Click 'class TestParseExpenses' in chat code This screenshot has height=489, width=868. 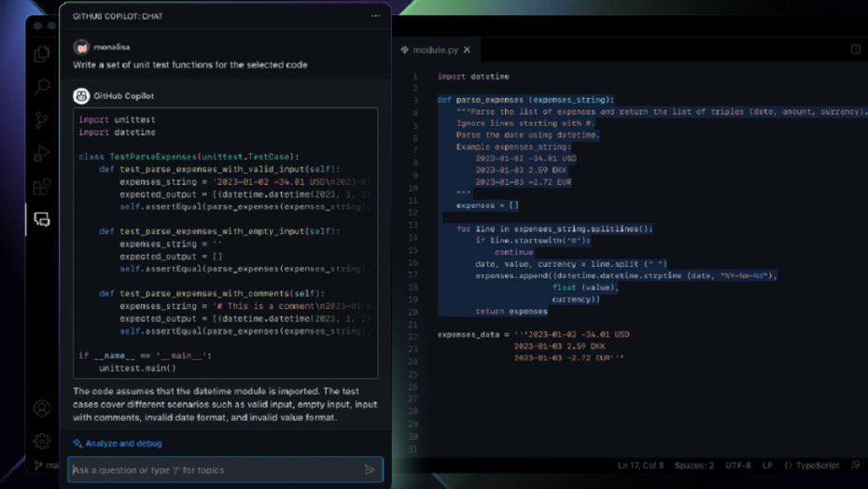tap(189, 157)
